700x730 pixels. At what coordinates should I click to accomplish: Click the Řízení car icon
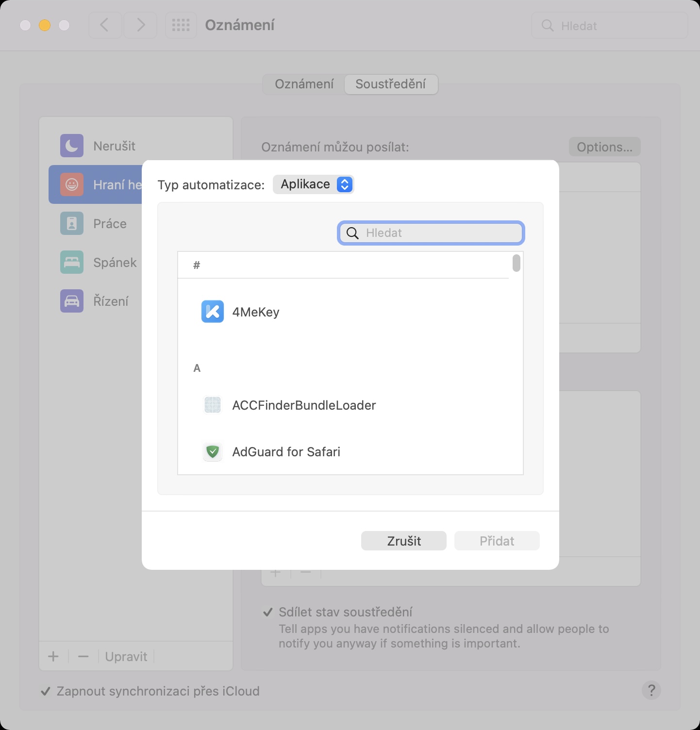click(x=72, y=301)
